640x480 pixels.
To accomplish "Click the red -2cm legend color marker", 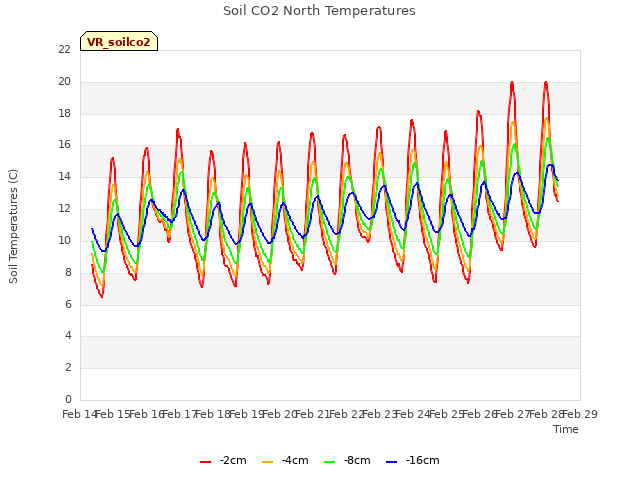I will click(x=205, y=462).
